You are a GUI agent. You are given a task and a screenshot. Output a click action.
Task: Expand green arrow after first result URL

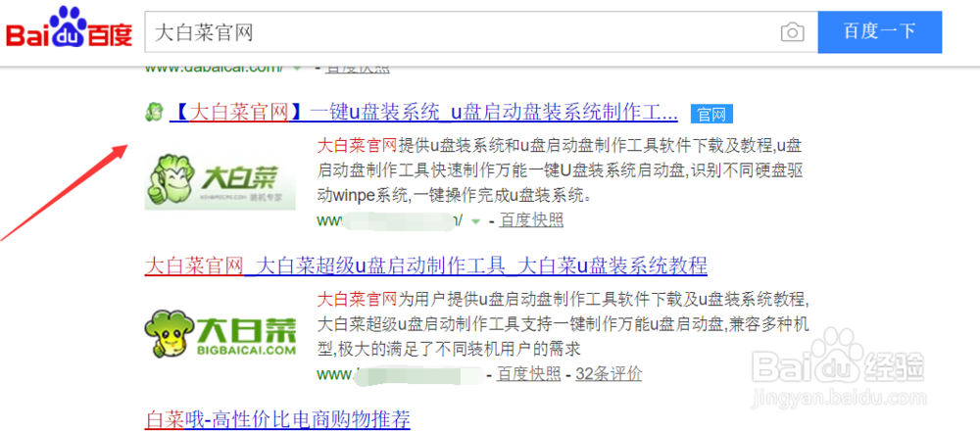point(477,220)
